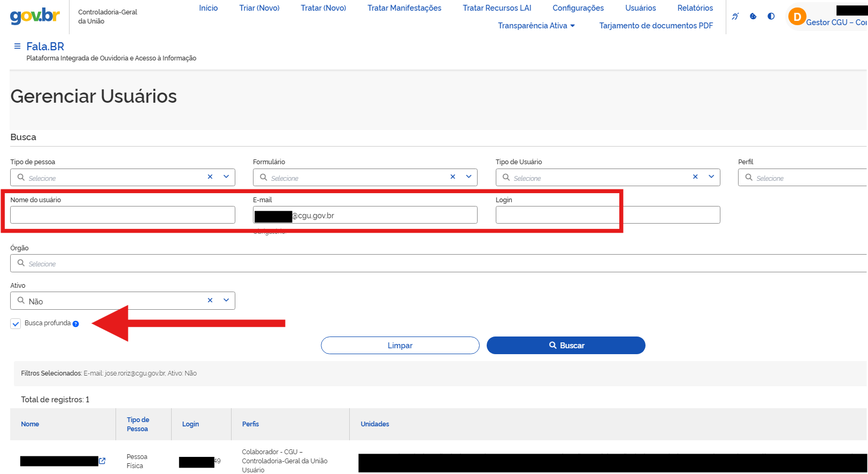Open the Transparência Ativa menu
This screenshot has width=868, height=474.
pyautogui.click(x=536, y=26)
